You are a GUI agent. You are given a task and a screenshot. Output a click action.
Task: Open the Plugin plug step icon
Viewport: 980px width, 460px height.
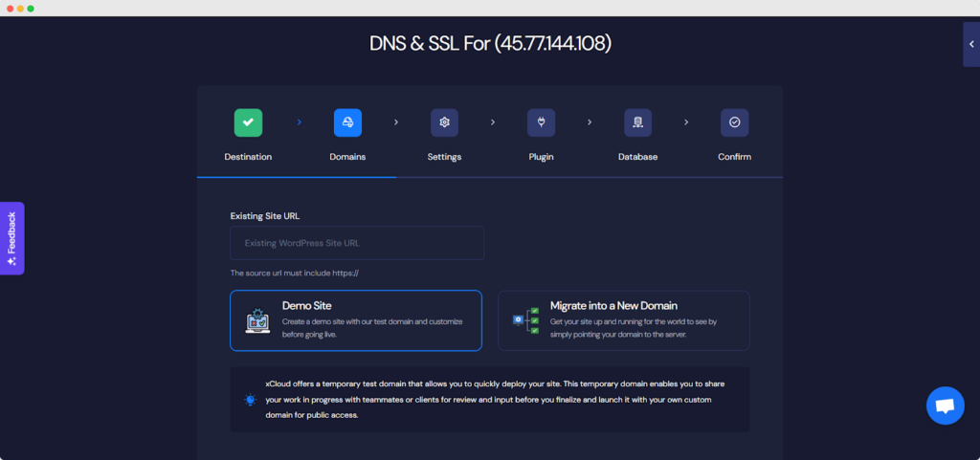point(541,122)
